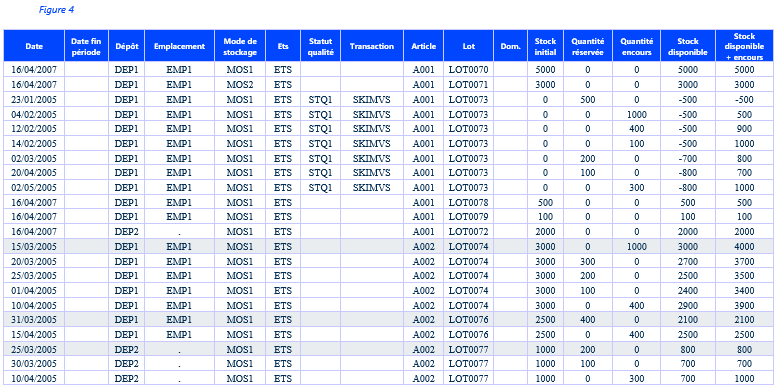Click the Lot column header
The height and width of the screenshot is (390, 779).
click(x=468, y=46)
